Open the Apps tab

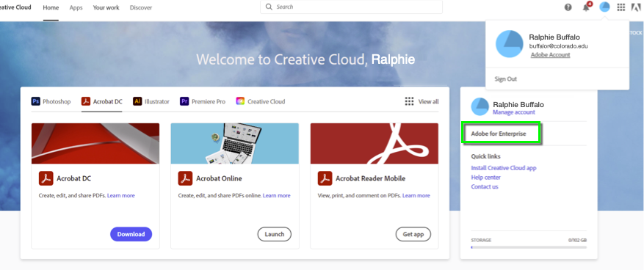[x=76, y=7]
